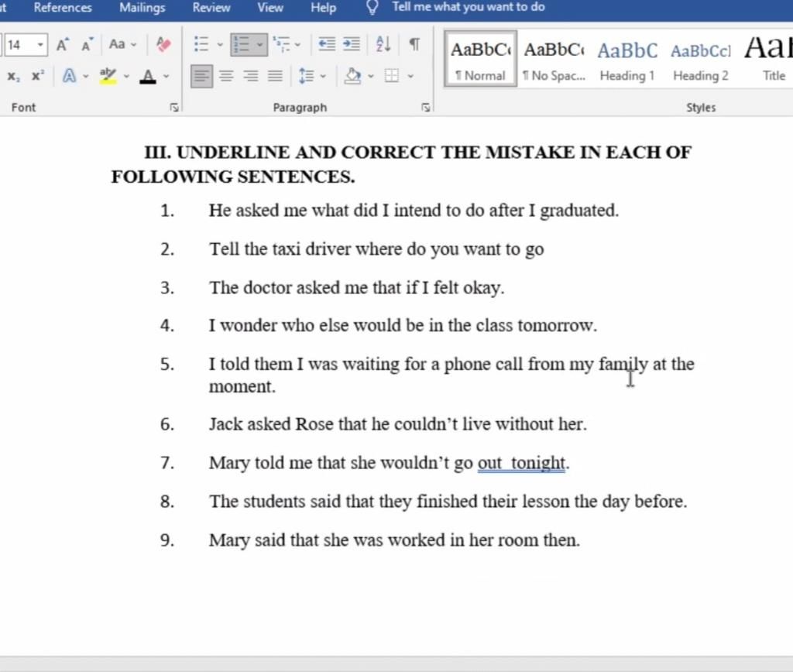793x672 pixels.
Task: Expand the highlight color dropdown arrow
Action: tap(126, 77)
